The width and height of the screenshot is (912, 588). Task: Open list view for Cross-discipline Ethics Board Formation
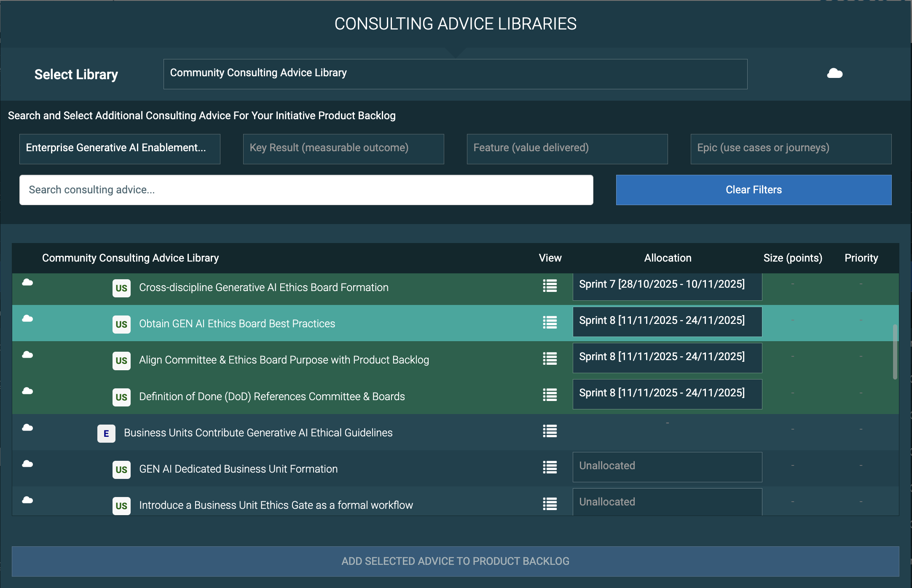[550, 286]
